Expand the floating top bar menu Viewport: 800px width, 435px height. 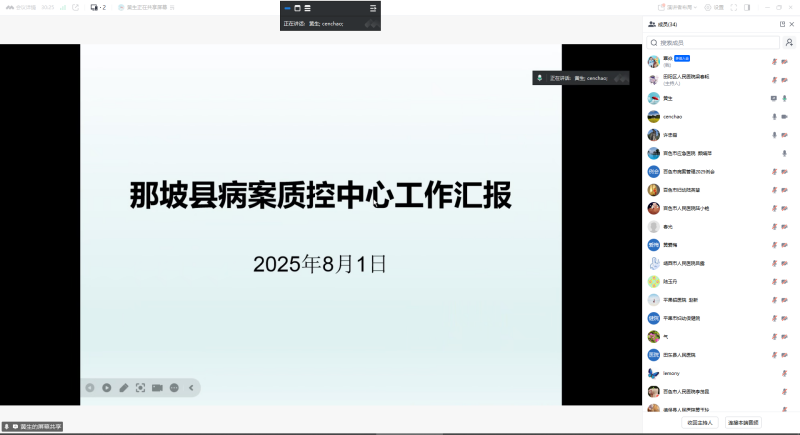(x=372, y=9)
